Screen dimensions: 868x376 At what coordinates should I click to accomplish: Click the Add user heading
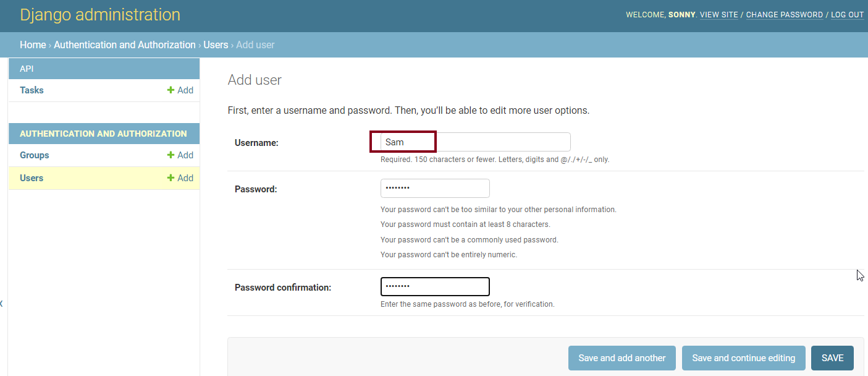point(255,80)
